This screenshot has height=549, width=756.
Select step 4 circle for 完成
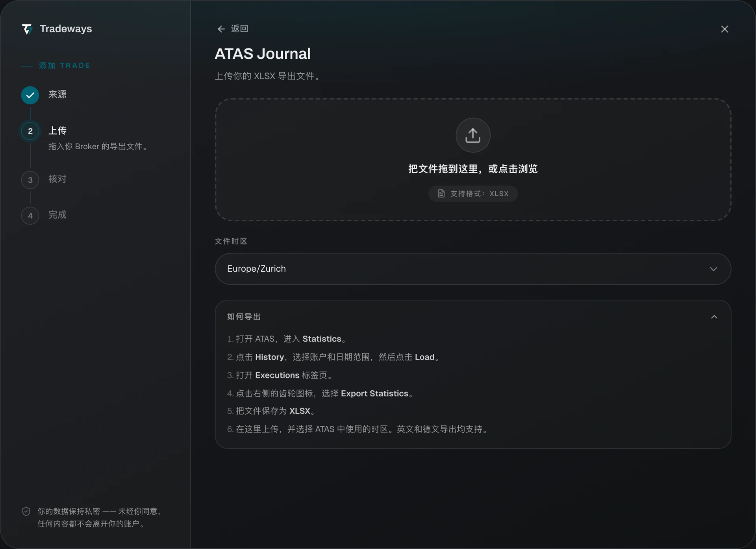30,215
